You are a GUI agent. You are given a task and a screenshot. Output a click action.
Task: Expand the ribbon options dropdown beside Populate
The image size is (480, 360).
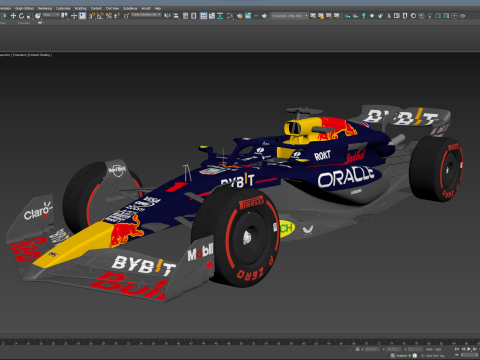(41, 23)
